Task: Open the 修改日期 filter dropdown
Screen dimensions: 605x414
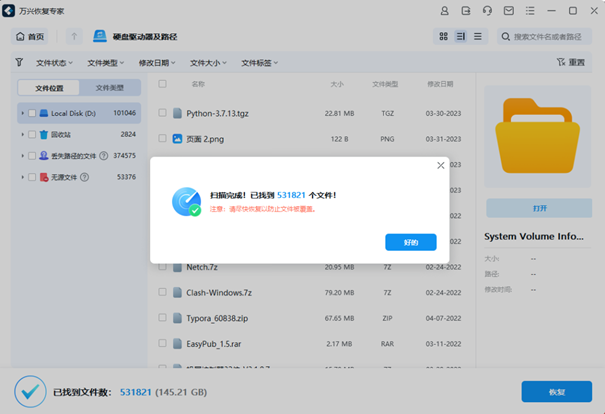Action: click(157, 62)
